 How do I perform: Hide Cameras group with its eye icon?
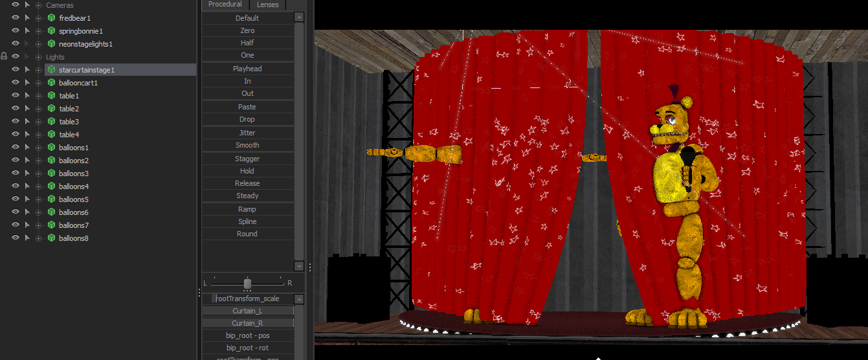tap(16, 5)
